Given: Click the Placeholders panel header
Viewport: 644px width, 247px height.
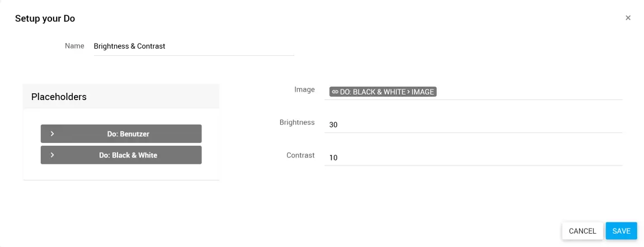Looking at the screenshot, I should 121,97.
